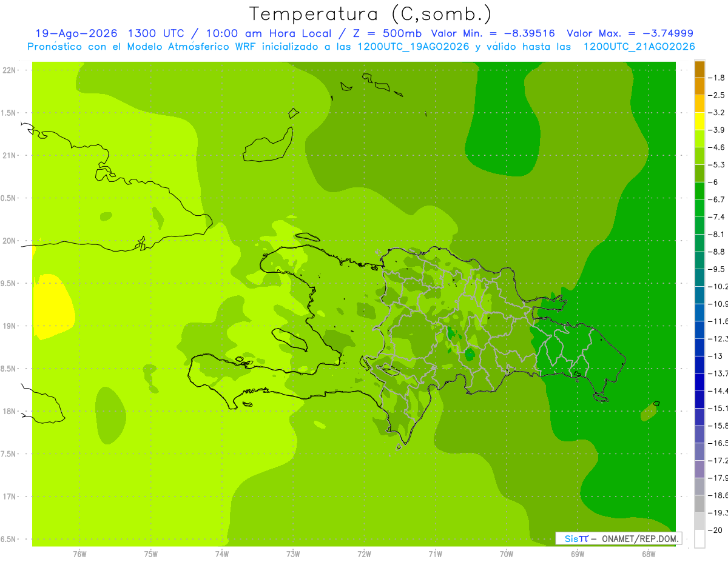Select the orange swatch between -1.8 and -2.5
Viewport: 728px width, 562px height.
[x=699, y=86]
